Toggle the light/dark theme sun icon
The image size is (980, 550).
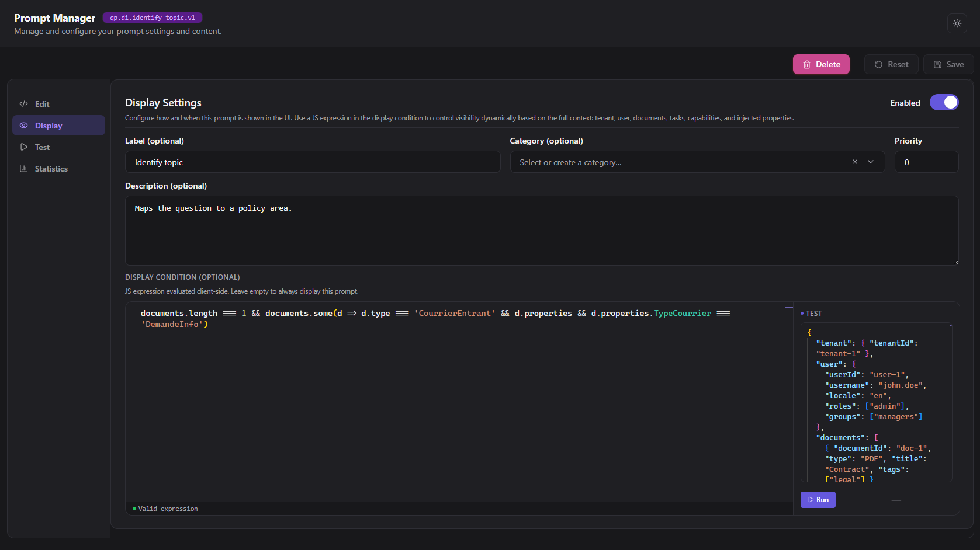[957, 23]
